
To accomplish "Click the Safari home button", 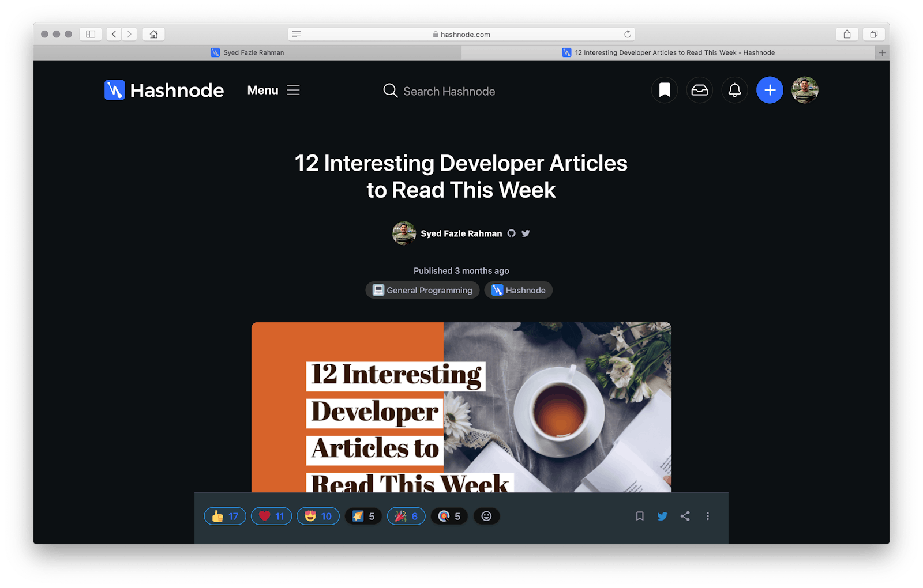I will 153,34.
